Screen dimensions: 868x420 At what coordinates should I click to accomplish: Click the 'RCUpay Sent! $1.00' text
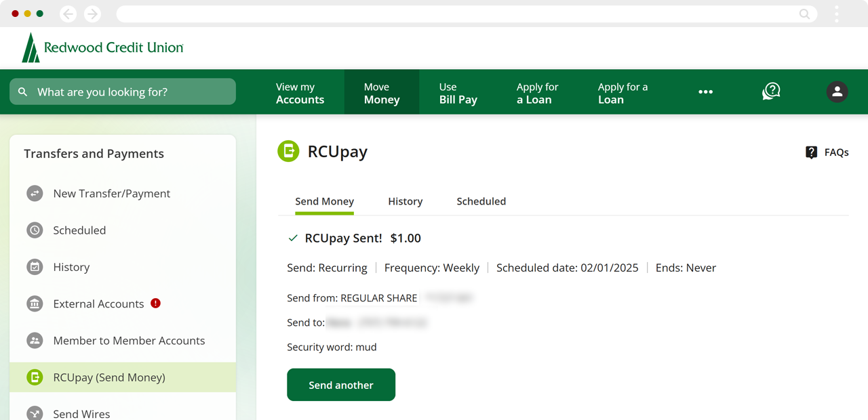pos(363,238)
